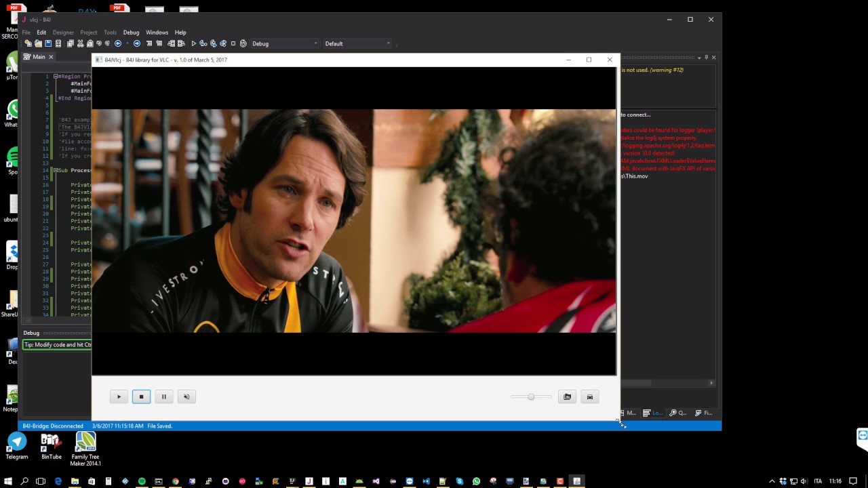Open the Modules tab in the right panel
Screen dimensions: 868x488
pyautogui.click(x=628, y=413)
